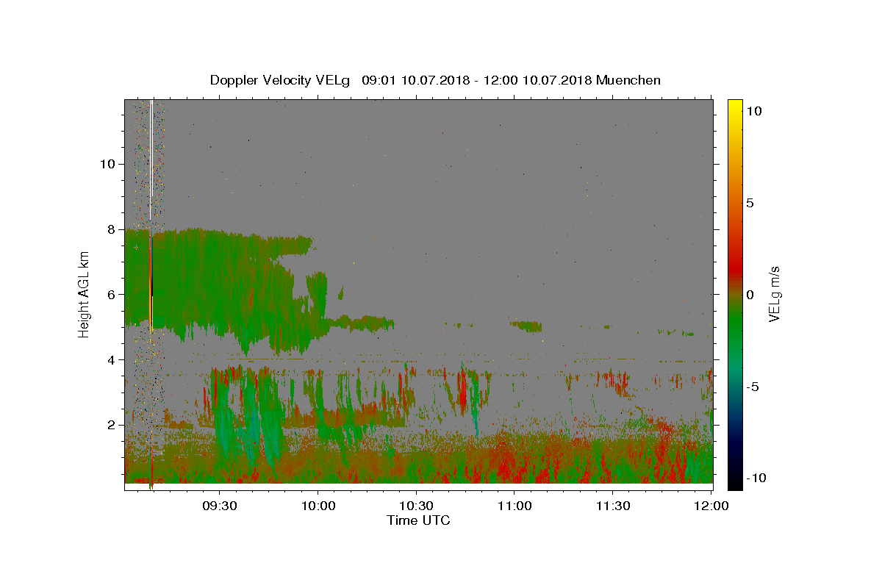
Task: Click the 'VELg m/s' colorbar label
Action: pyautogui.click(x=774, y=294)
